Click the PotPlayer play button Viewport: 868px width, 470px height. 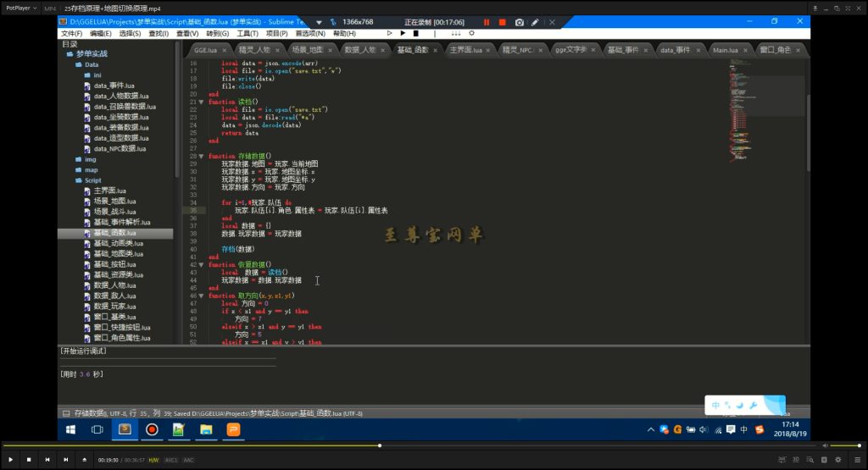[x=10, y=460]
